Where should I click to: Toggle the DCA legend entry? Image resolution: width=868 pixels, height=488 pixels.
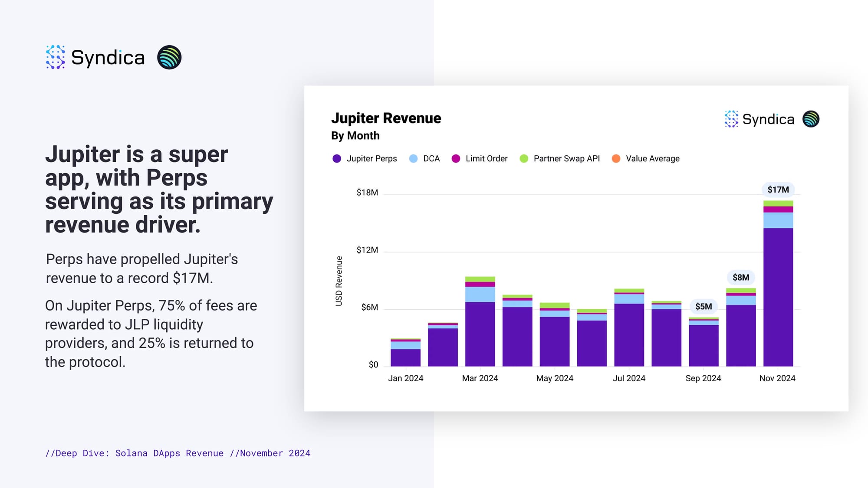tap(431, 159)
